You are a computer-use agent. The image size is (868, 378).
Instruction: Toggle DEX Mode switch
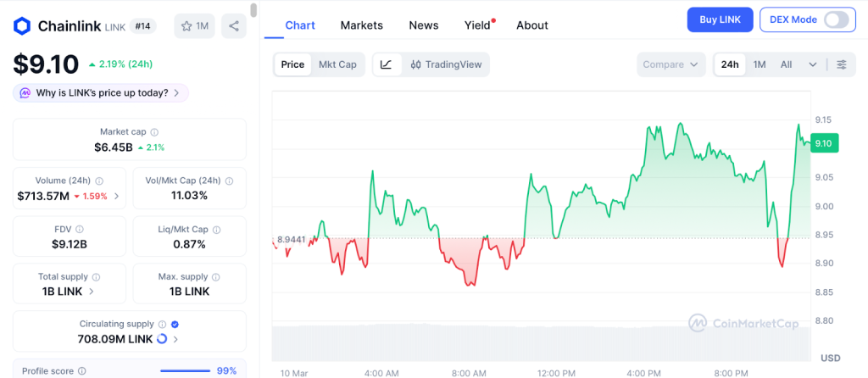pos(835,19)
